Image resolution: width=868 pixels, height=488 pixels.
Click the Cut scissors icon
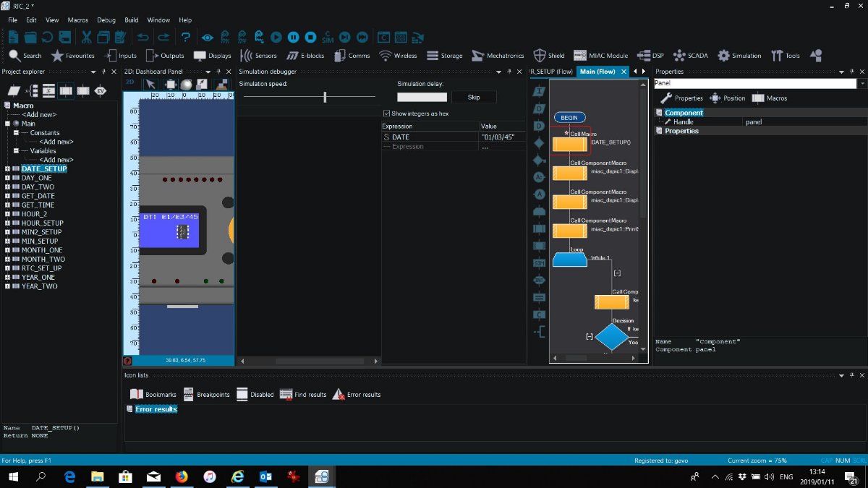point(87,37)
